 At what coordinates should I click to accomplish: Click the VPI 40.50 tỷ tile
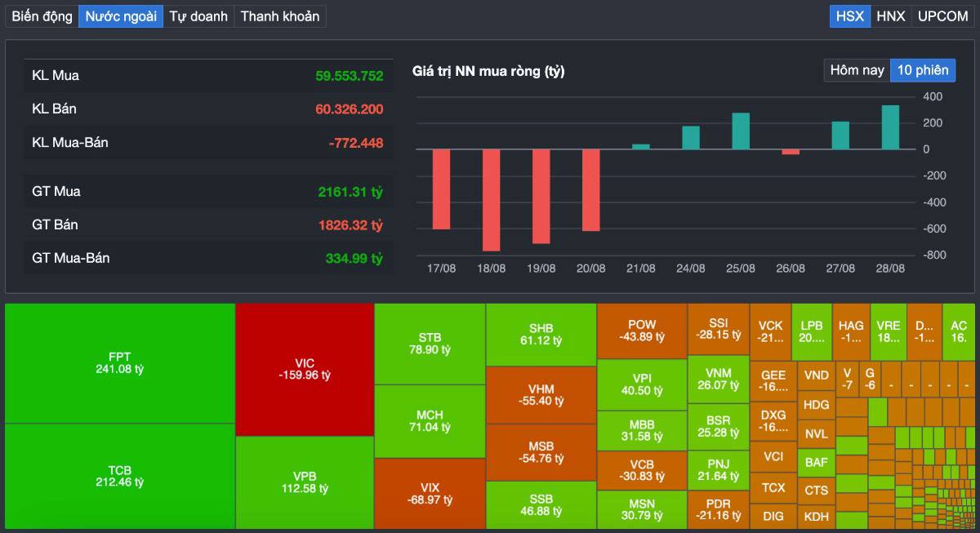pyautogui.click(x=642, y=384)
